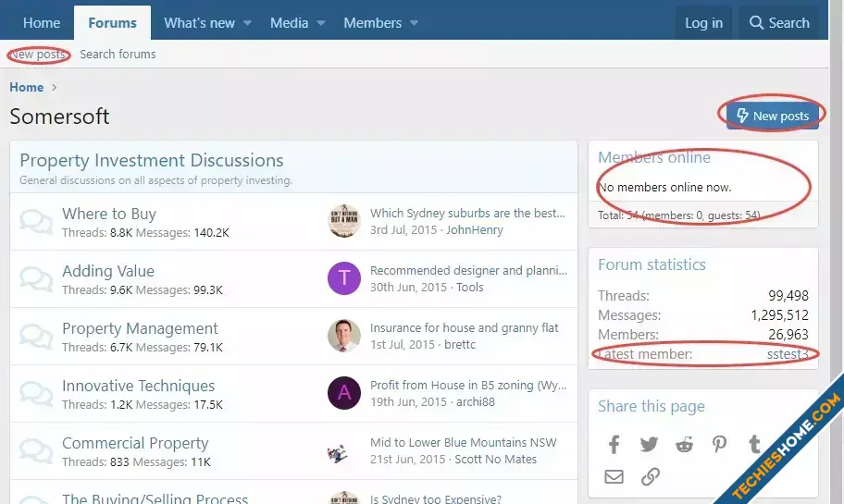The image size is (844, 504).
Task: Open the dark A avatar of archi88
Action: 344,393
